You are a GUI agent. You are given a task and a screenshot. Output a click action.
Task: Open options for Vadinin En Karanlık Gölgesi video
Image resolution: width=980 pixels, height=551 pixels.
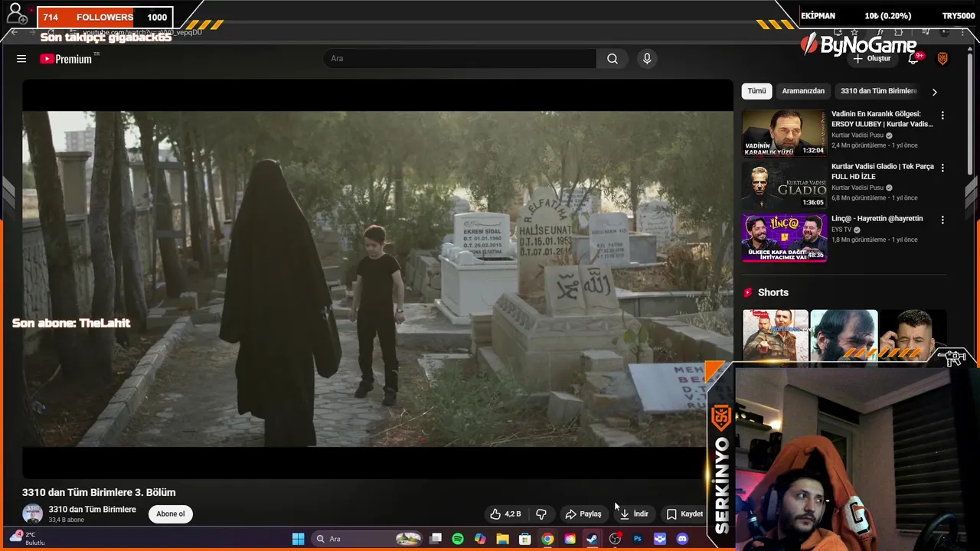pyautogui.click(x=942, y=116)
